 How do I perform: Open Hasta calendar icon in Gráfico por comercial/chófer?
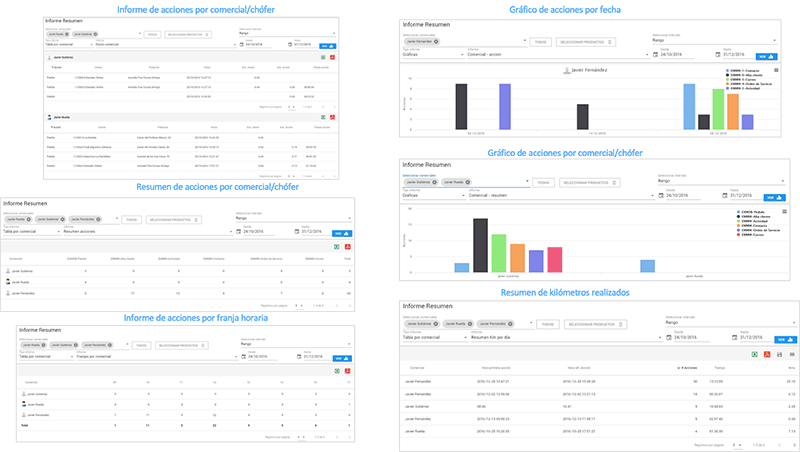(725, 195)
